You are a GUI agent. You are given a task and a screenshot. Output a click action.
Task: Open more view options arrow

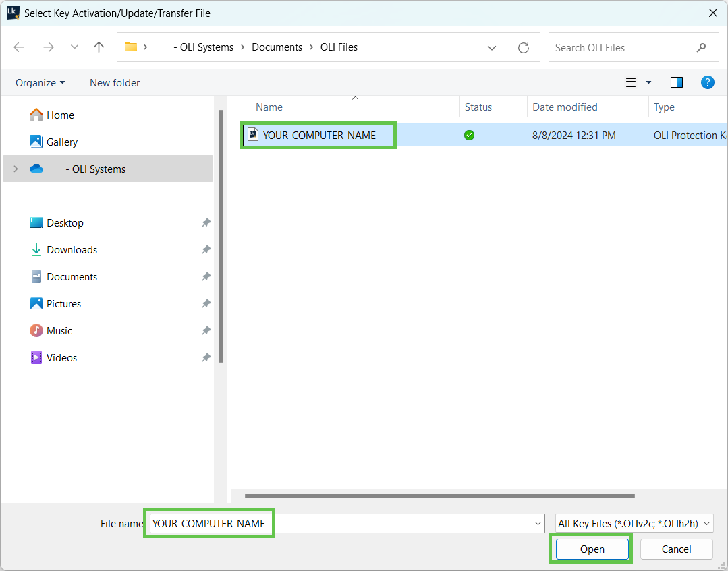pyautogui.click(x=648, y=82)
